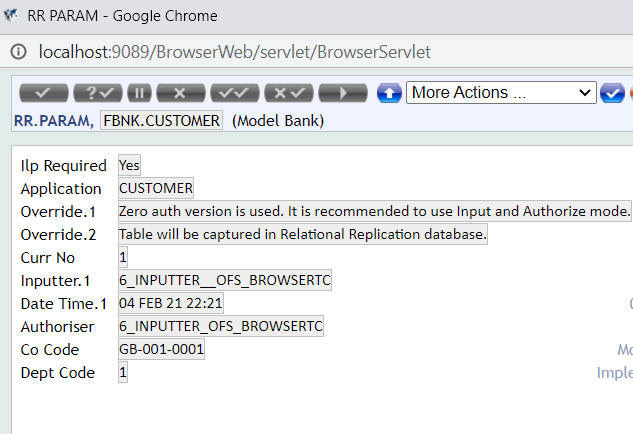Screen dimensions: 633x434
Task: Click the Delete X toolbar button
Action: 180,93
